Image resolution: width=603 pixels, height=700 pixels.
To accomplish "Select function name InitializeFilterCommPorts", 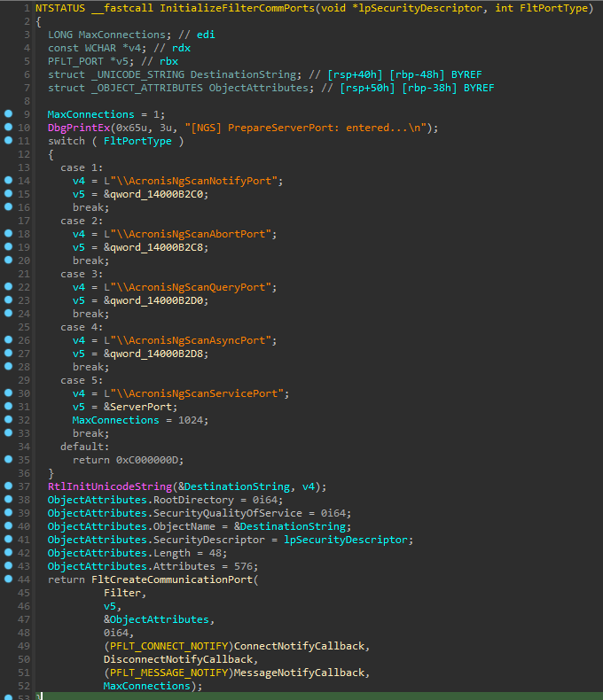I will coord(237,8).
